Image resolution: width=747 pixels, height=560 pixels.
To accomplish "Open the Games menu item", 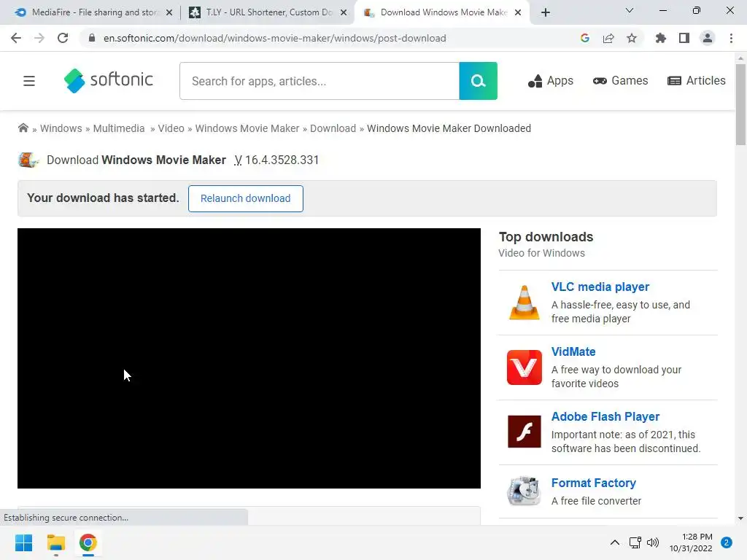I will 620,81.
